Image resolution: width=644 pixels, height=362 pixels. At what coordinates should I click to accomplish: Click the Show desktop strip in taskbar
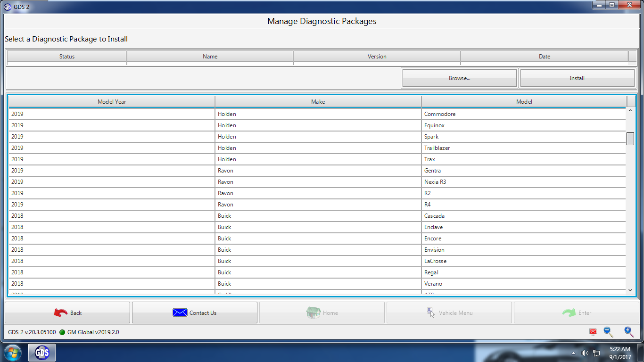(641, 353)
